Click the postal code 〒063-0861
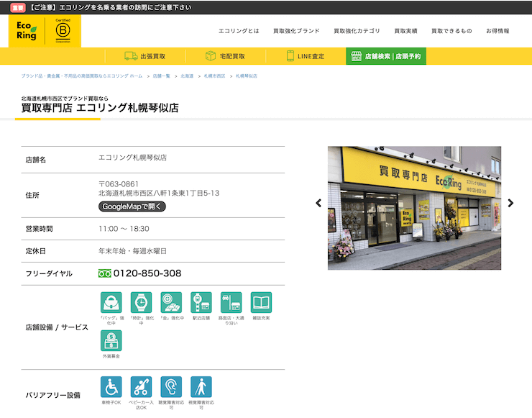Viewport: 532px width, 418px height. [x=119, y=184]
